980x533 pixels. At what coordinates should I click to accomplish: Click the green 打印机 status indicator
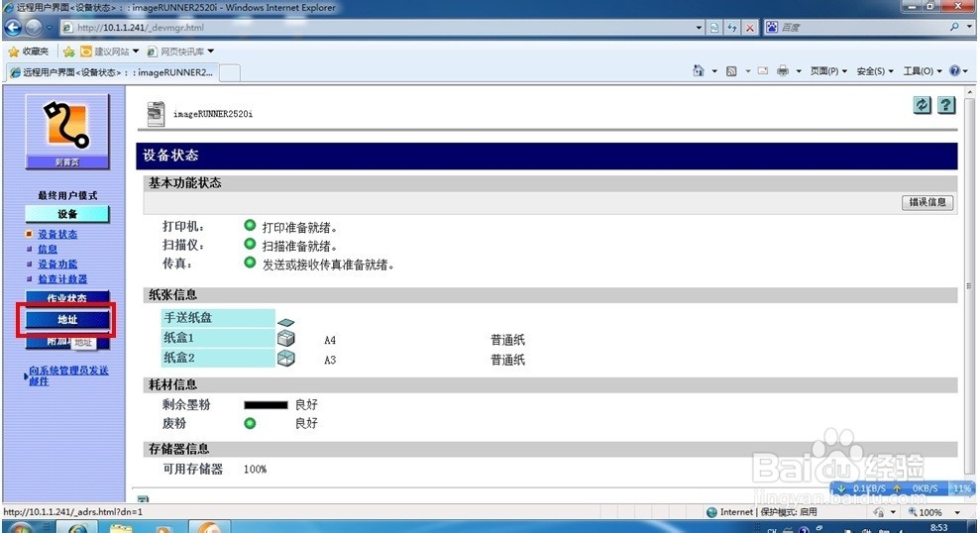[250, 225]
